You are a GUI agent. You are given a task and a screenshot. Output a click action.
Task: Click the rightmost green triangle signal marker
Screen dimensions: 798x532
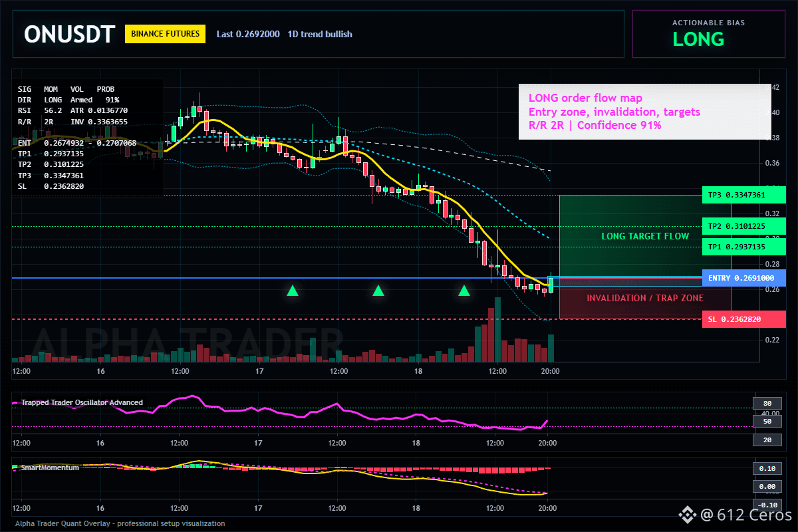click(x=464, y=290)
